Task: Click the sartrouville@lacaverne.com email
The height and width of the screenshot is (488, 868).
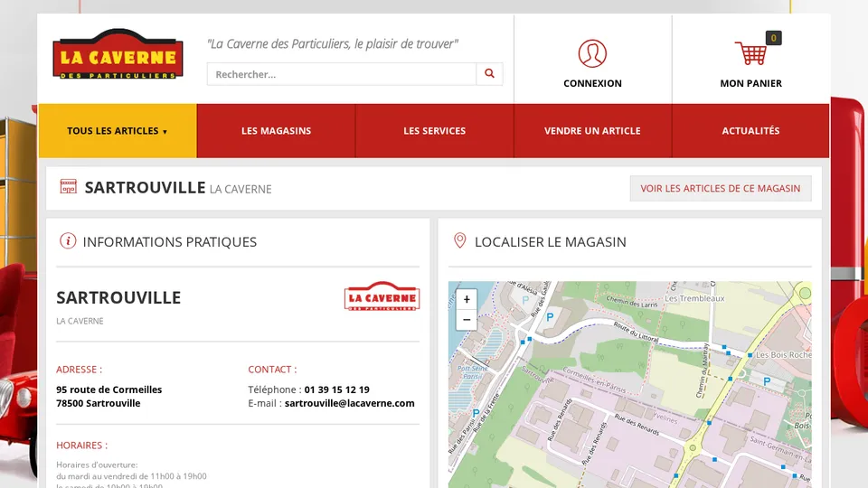Action: coord(349,403)
